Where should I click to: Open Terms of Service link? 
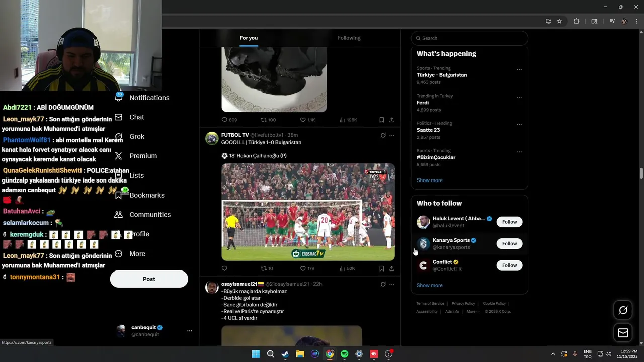(430, 304)
